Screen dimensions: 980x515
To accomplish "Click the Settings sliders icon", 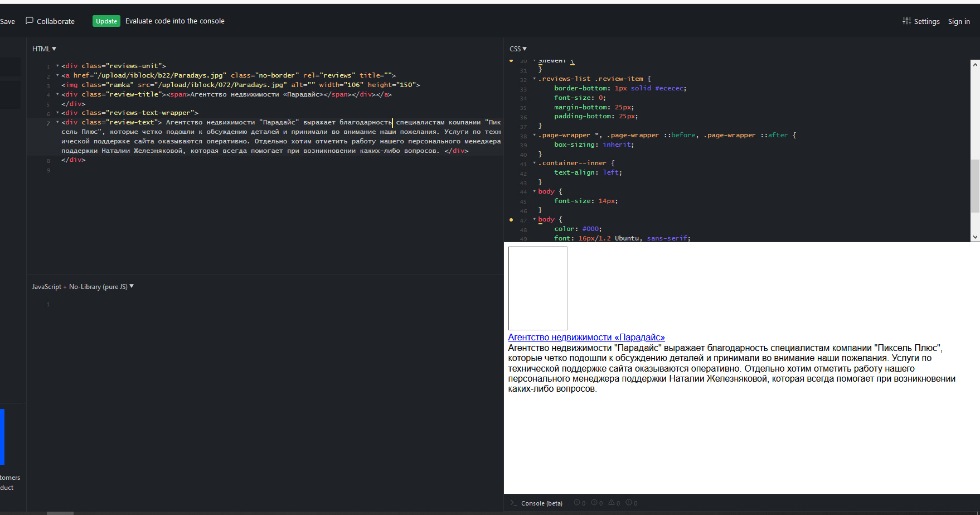I will tap(907, 21).
